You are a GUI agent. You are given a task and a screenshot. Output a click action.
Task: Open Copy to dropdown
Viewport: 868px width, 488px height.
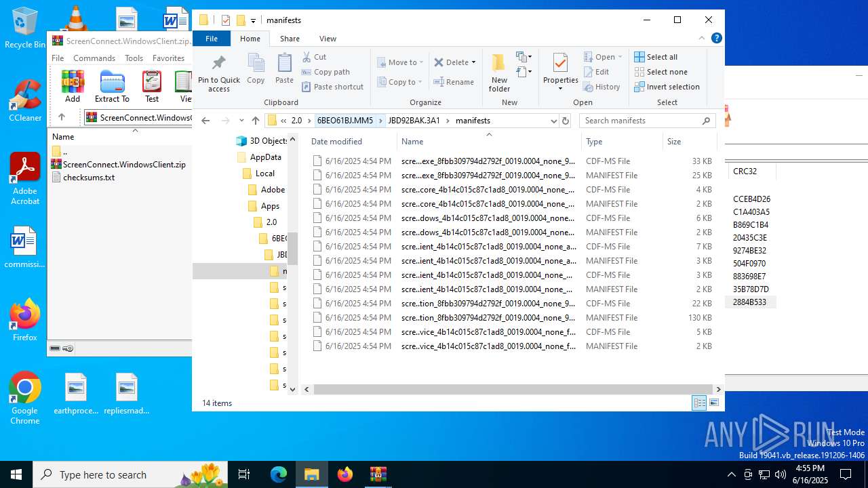click(400, 82)
